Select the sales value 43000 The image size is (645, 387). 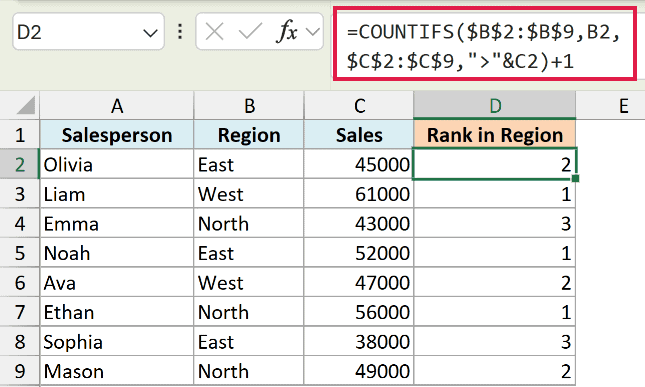(359, 223)
